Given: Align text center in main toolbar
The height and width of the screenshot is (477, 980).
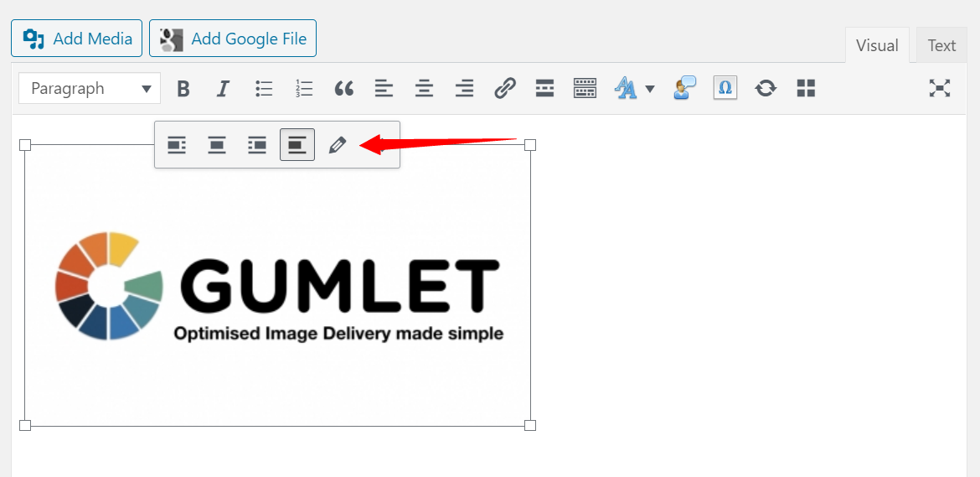Looking at the screenshot, I should (425, 88).
